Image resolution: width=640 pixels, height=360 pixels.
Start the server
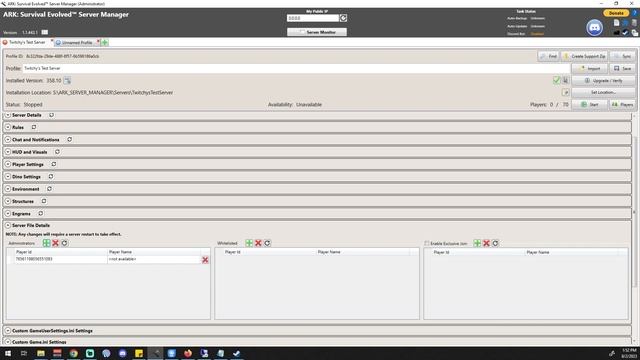[589, 105]
